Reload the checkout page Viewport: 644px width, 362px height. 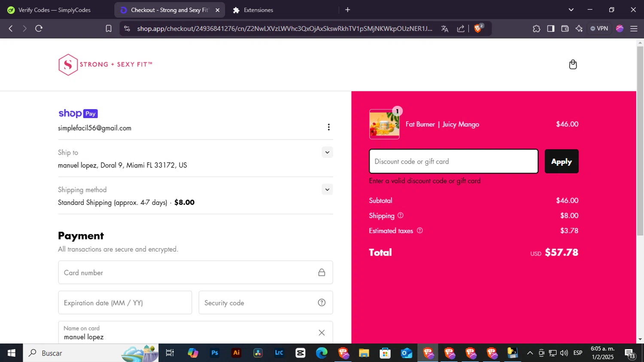coord(39,29)
